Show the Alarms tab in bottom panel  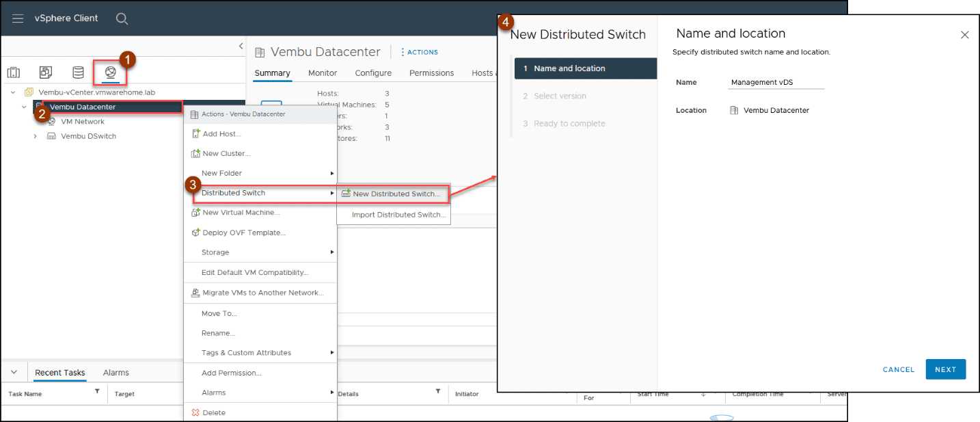(x=116, y=373)
